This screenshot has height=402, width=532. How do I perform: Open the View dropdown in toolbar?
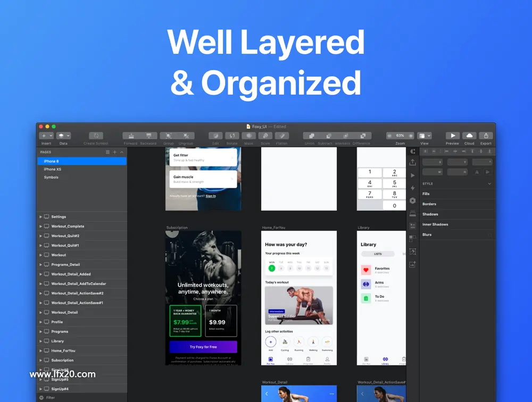(425, 136)
